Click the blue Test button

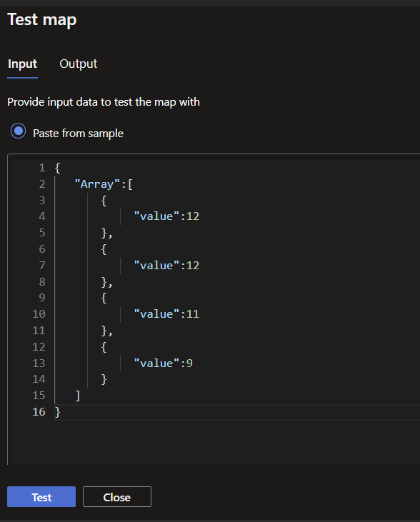(41, 497)
